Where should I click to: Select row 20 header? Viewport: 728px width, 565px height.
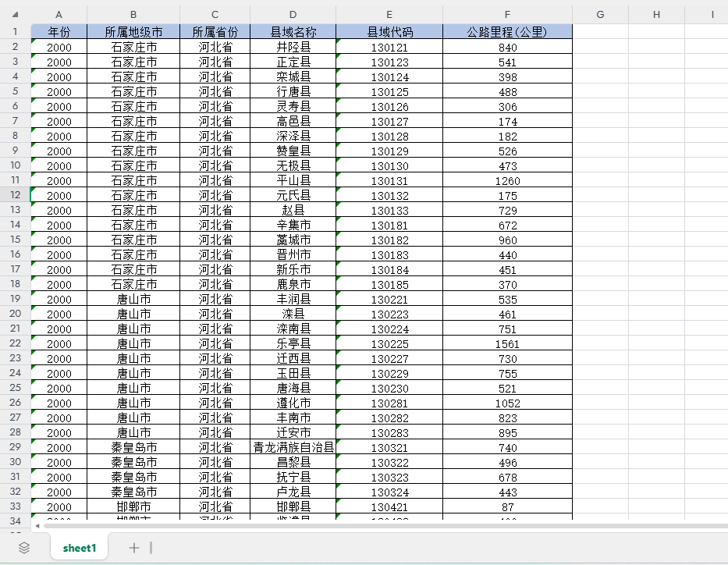[x=16, y=314]
